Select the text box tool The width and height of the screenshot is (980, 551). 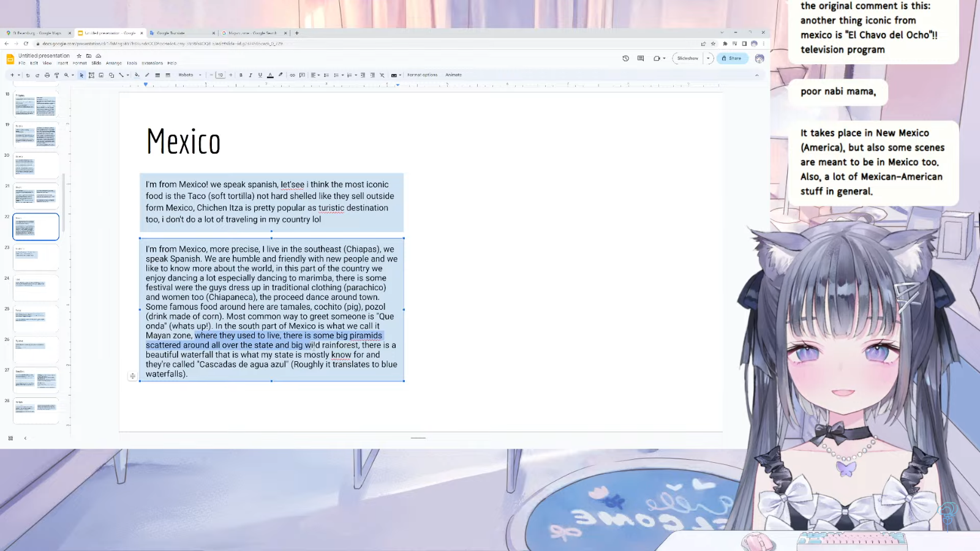91,75
